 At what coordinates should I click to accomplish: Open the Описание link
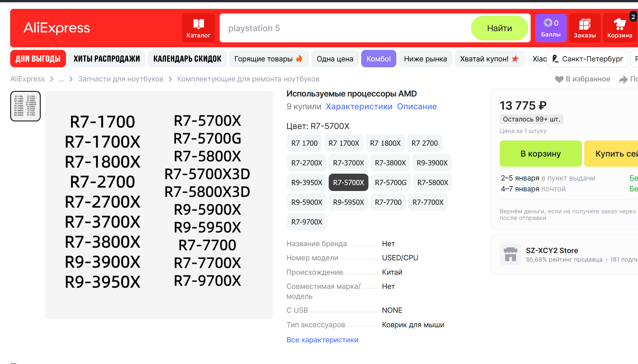tap(417, 106)
